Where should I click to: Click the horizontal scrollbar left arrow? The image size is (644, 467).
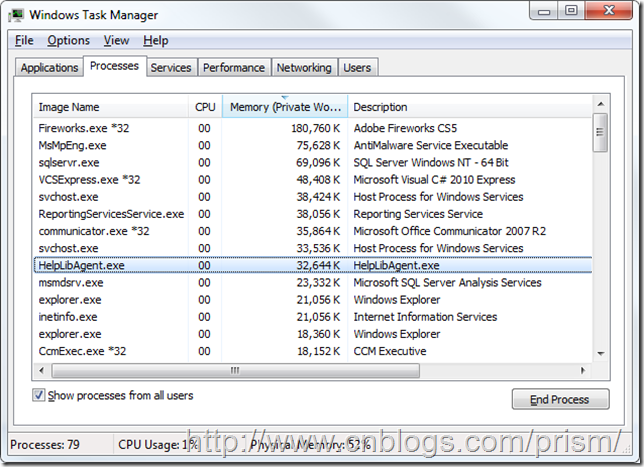click(41, 370)
